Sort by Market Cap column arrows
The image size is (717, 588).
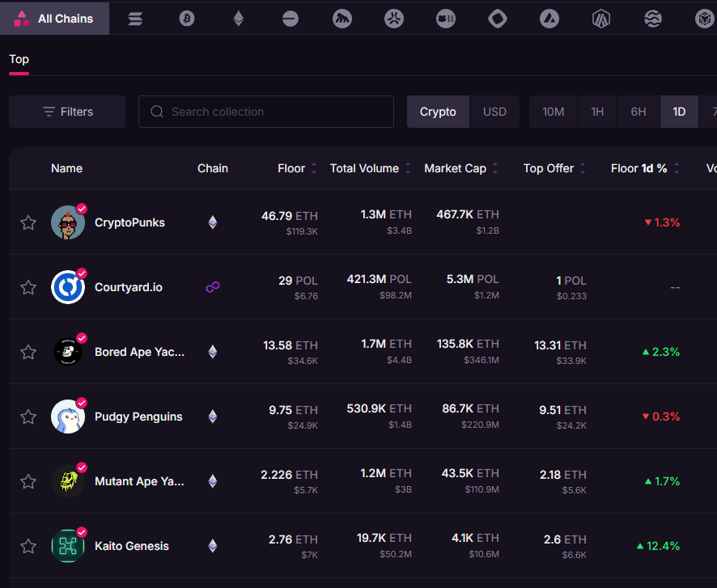[495, 168]
